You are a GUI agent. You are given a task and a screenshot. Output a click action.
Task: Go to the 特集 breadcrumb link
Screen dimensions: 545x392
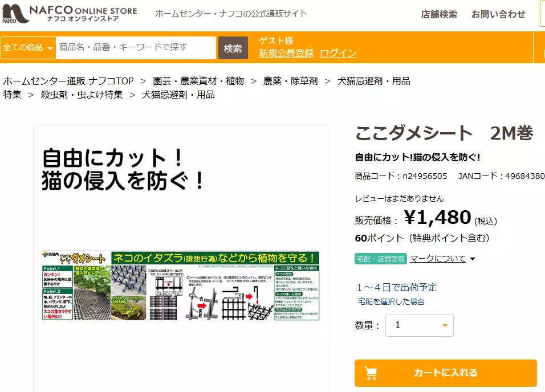(13, 95)
